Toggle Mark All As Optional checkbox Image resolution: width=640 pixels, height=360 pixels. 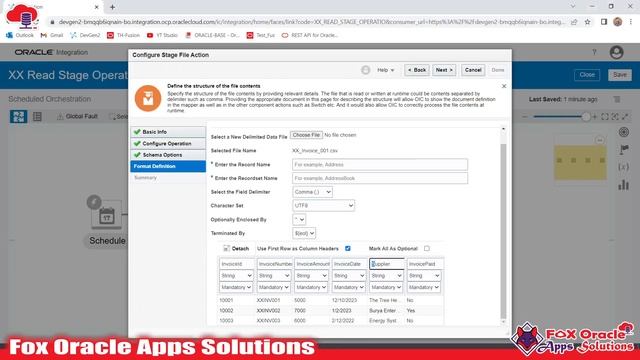click(427, 249)
